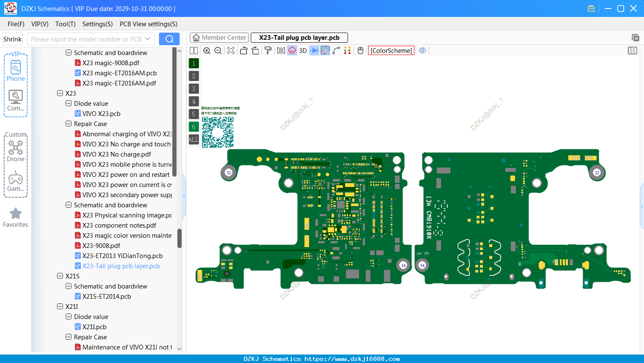Switch to the Member Center tab
Screen dimensions: 644x363
click(219, 38)
